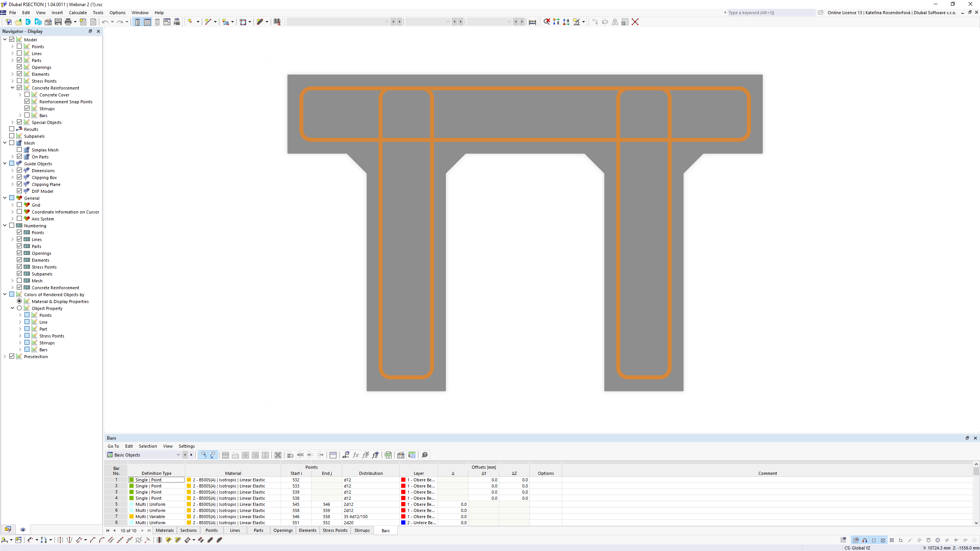Expand the Numbering tree section
The height and width of the screenshot is (551, 980).
pos(5,225)
